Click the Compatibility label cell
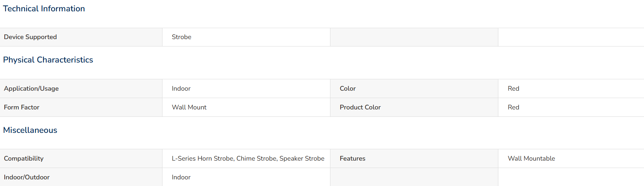644x186 pixels. coord(81,159)
